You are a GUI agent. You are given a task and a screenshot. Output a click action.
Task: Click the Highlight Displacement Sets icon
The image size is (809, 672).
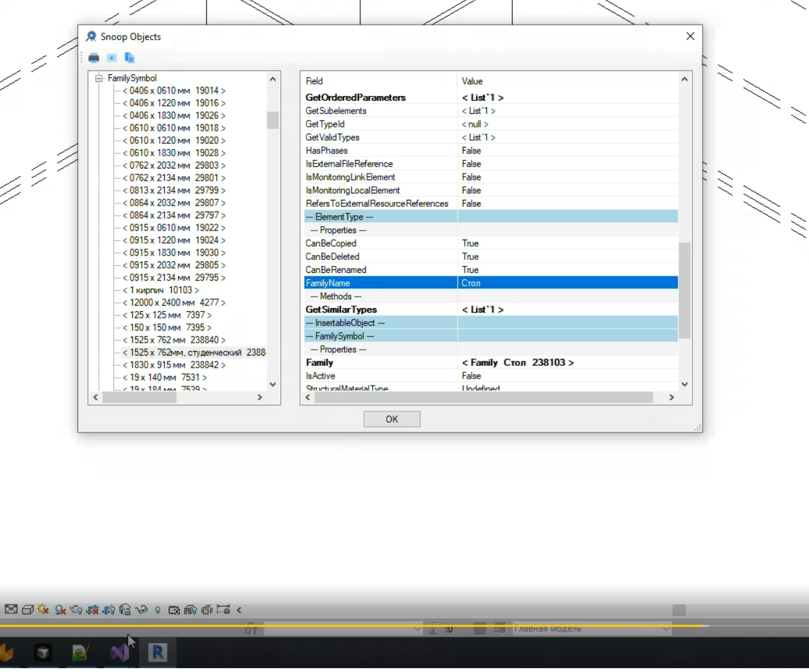pos(207,610)
